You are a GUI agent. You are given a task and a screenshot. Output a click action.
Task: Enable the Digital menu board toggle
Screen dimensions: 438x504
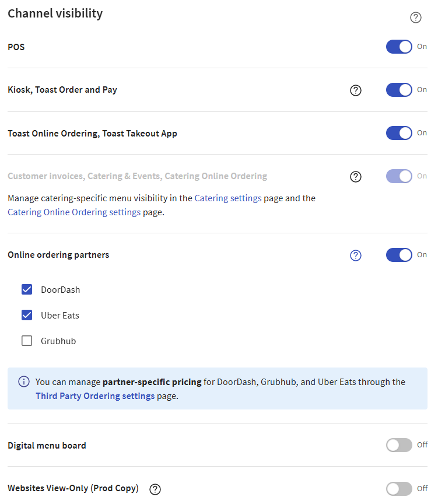pos(399,445)
